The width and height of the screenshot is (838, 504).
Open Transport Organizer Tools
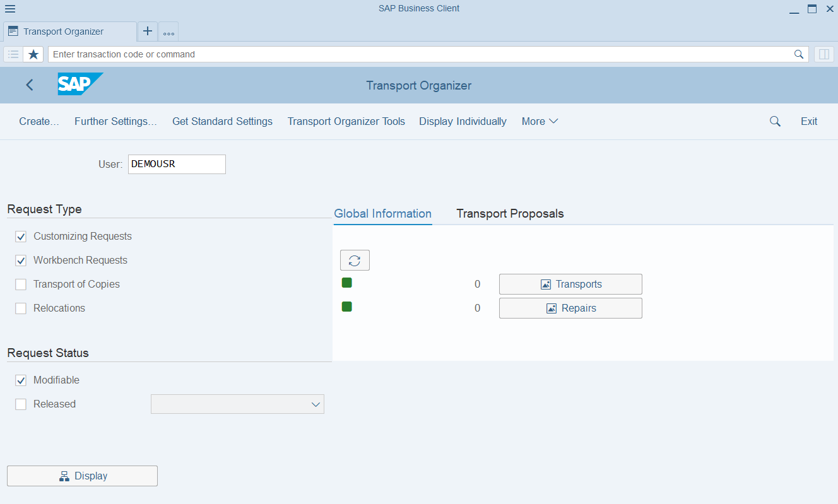click(346, 121)
